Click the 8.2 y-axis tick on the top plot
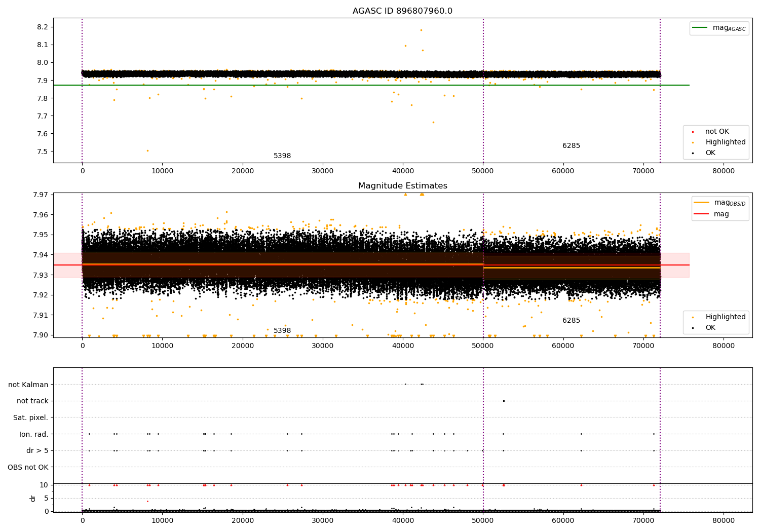 pyautogui.click(x=43, y=27)
